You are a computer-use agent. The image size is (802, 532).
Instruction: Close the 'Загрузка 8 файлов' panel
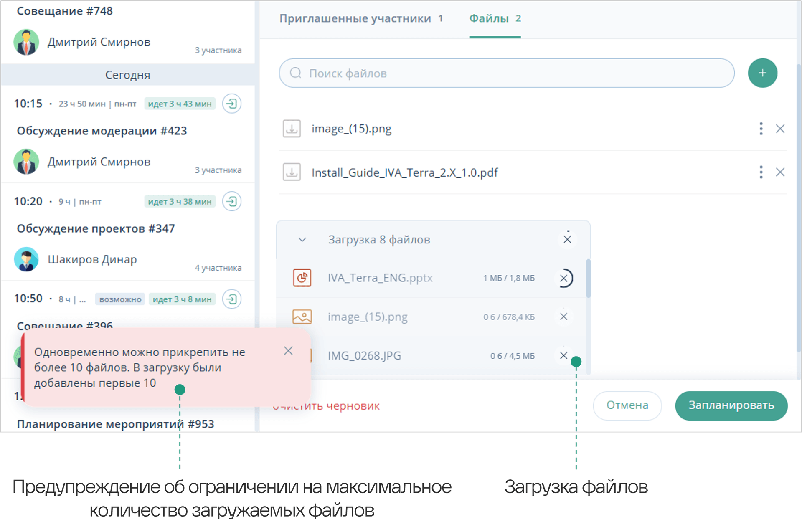pos(567,239)
